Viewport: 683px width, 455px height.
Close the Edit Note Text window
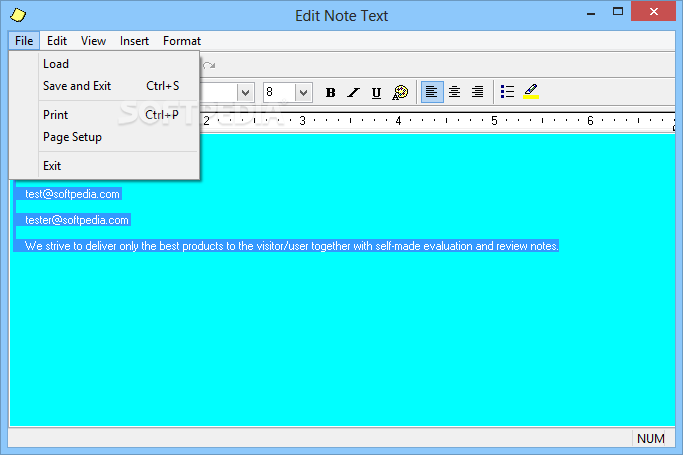pos(653,12)
